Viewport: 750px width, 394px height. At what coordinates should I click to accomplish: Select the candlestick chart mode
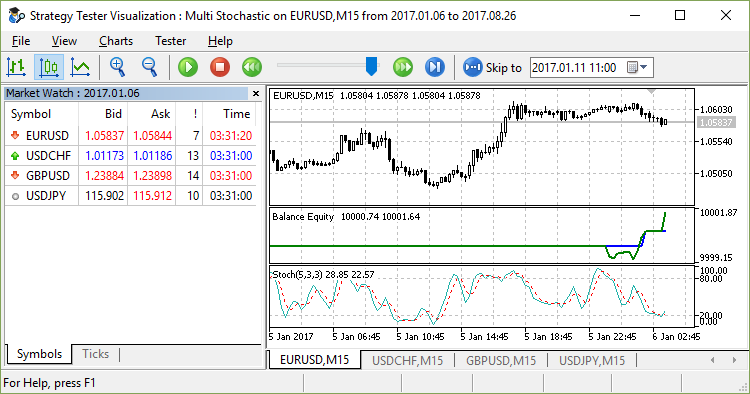coord(49,67)
